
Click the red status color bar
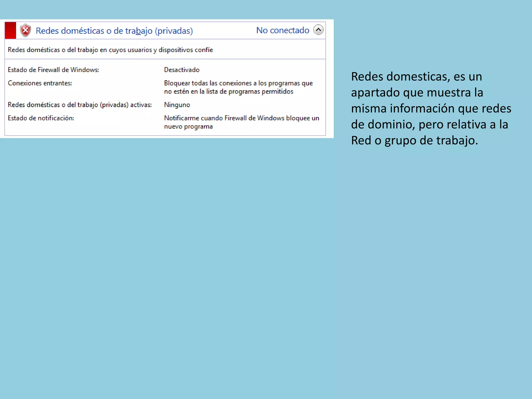(x=10, y=30)
